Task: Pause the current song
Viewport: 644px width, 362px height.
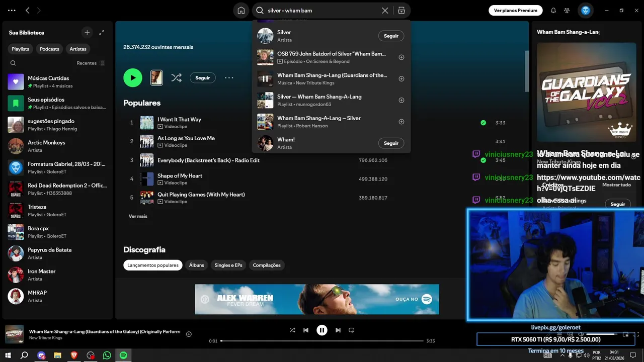Action: pos(322,330)
